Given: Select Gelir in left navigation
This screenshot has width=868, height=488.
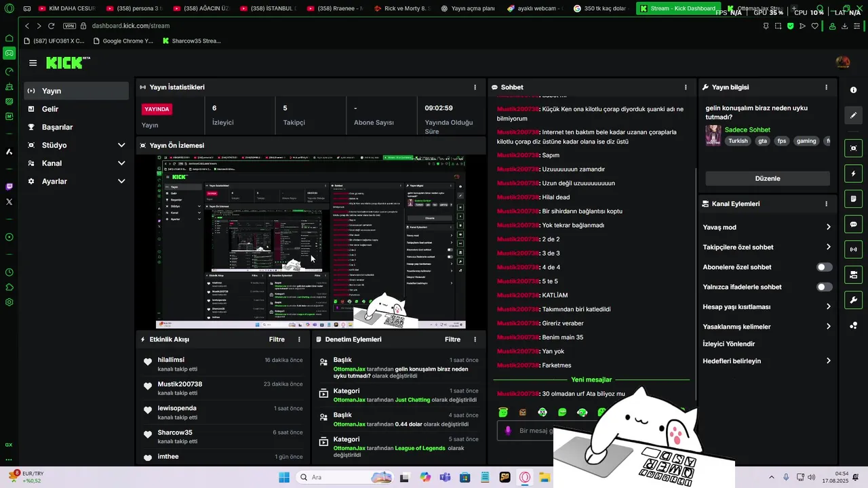Looking at the screenshot, I should pos(77,109).
